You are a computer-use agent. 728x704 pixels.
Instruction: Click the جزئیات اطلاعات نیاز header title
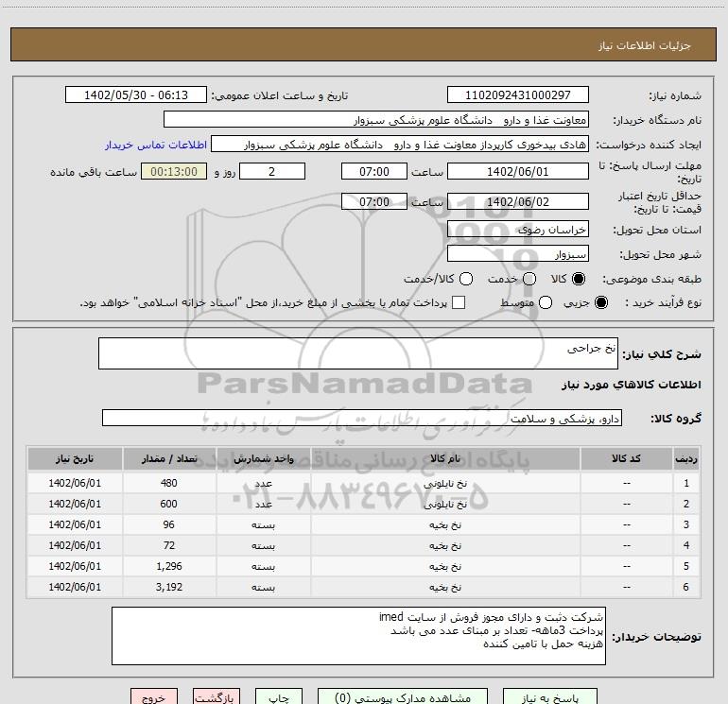tap(645, 45)
